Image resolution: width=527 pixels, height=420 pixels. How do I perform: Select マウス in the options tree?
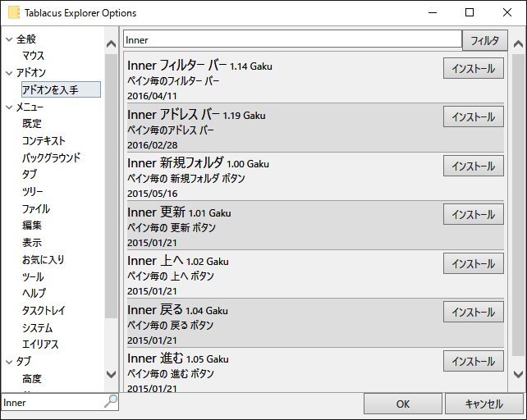pyautogui.click(x=33, y=56)
